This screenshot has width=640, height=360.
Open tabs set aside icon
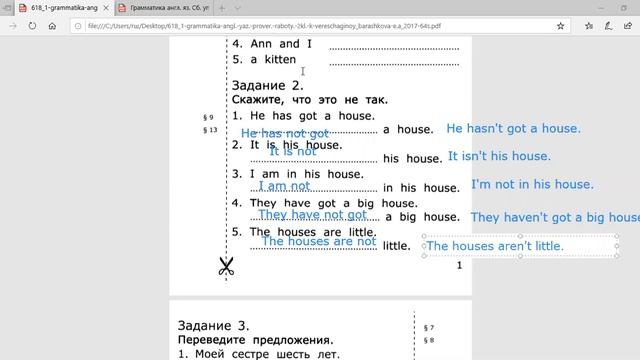point(7,8)
